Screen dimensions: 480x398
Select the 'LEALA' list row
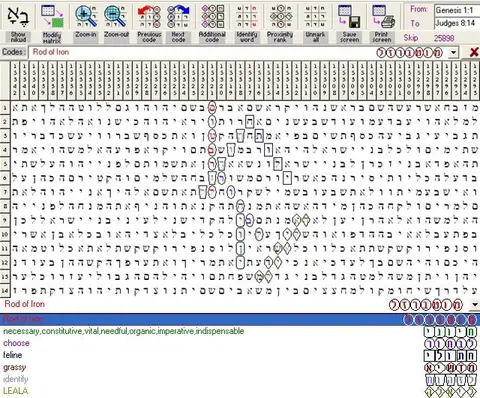click(x=240, y=391)
